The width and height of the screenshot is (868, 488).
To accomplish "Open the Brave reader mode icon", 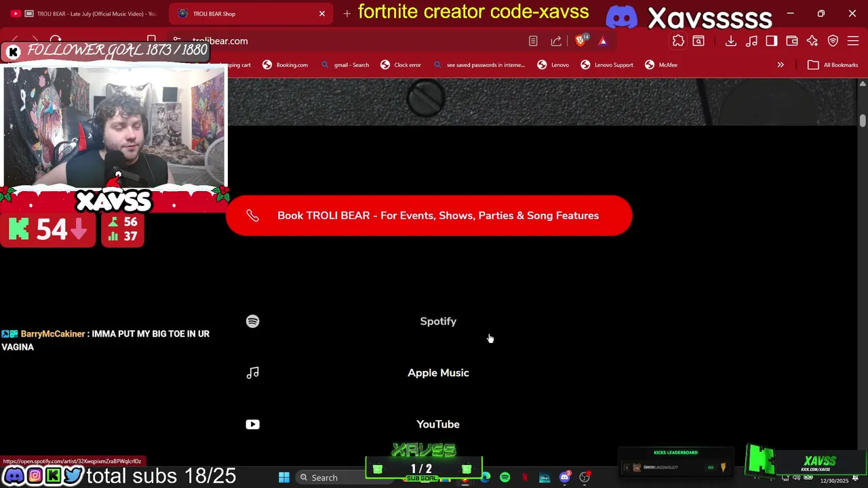I will pyautogui.click(x=533, y=41).
